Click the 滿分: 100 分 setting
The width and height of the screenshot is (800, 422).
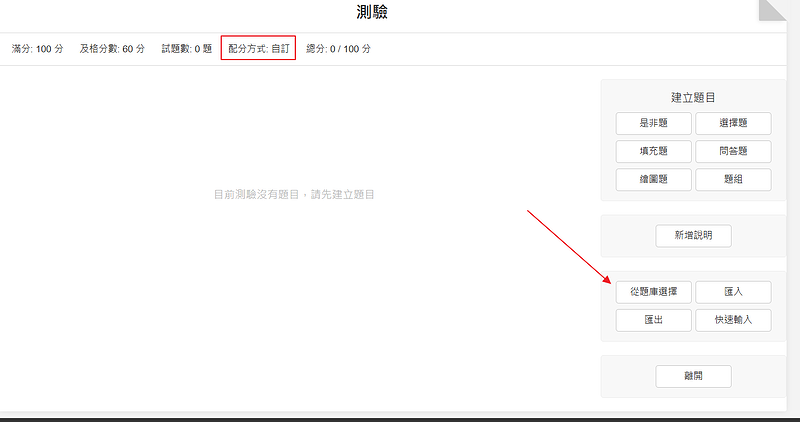[x=37, y=49]
